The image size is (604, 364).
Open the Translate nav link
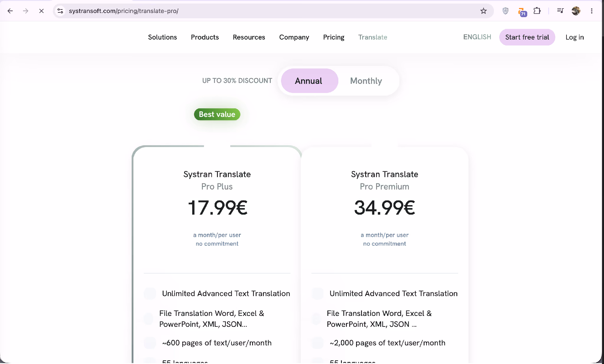click(373, 37)
